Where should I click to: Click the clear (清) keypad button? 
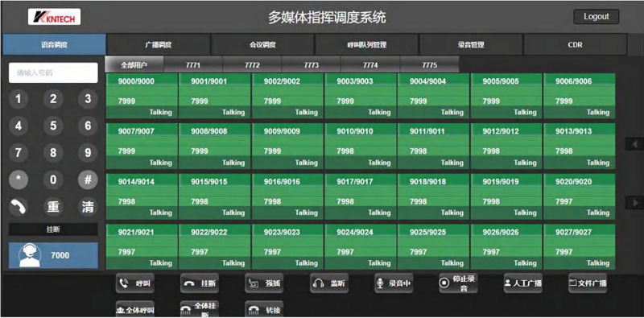[88, 207]
